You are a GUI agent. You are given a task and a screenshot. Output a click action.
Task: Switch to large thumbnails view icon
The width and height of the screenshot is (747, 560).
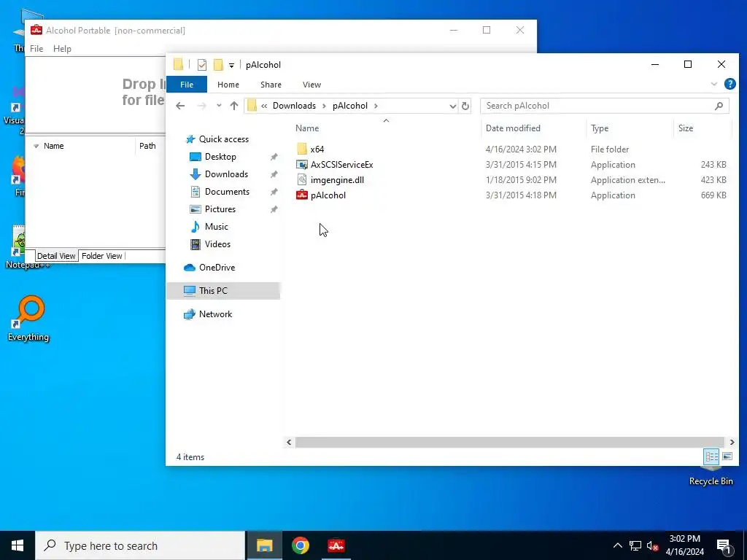(x=727, y=456)
